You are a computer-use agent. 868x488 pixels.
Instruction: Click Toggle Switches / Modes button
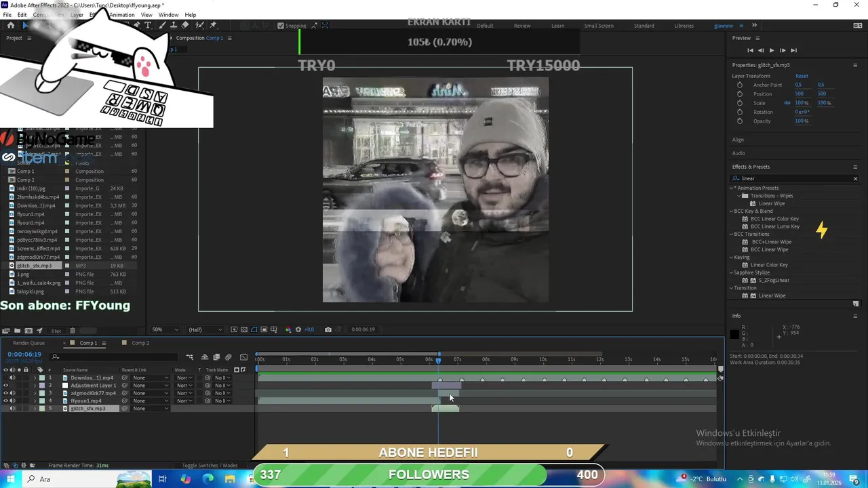click(x=210, y=466)
